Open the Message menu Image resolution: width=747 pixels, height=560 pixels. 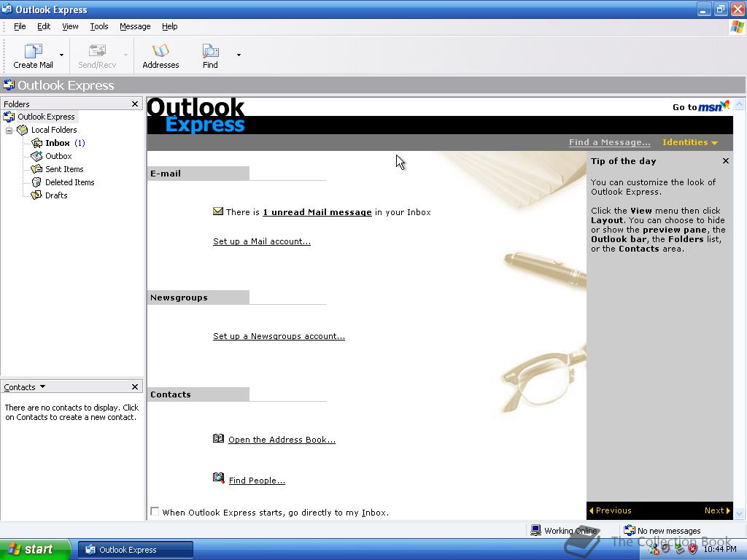(x=135, y=27)
